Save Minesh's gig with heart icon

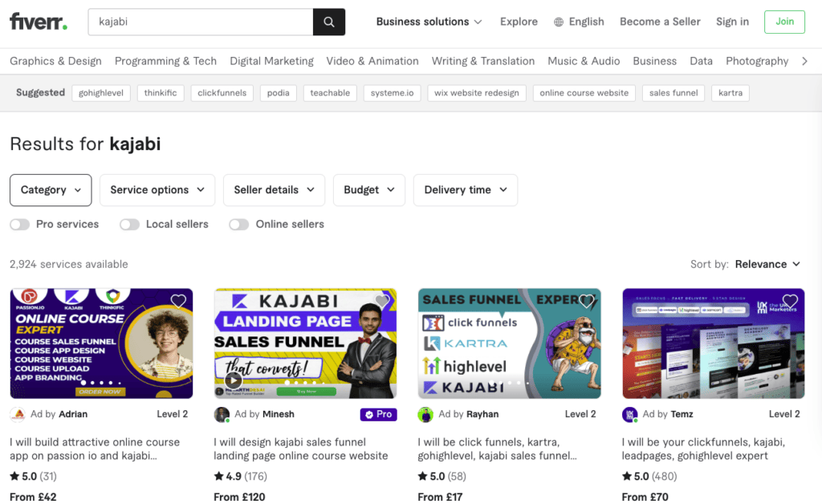point(382,301)
